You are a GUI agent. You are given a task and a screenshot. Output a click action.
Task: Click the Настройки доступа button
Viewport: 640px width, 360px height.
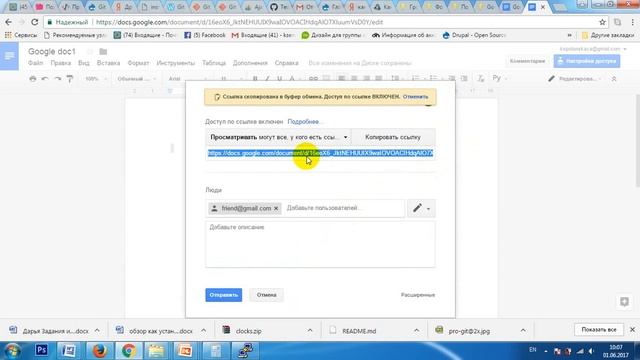[587, 61]
